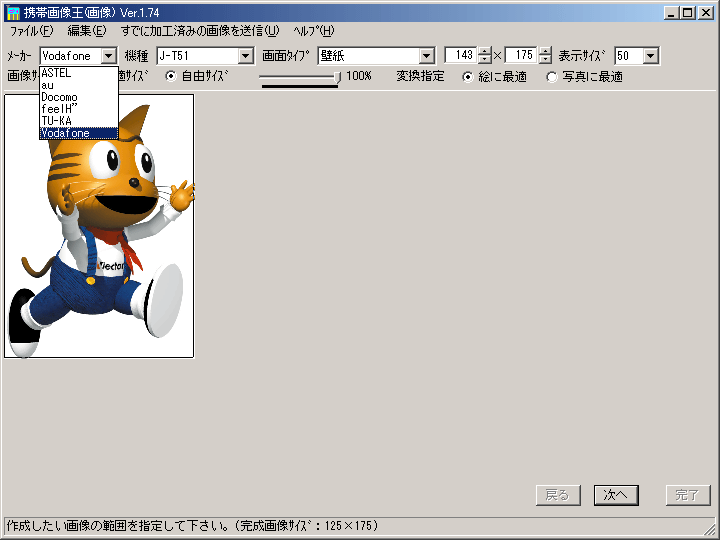Increase width value with up arrow

484,51
